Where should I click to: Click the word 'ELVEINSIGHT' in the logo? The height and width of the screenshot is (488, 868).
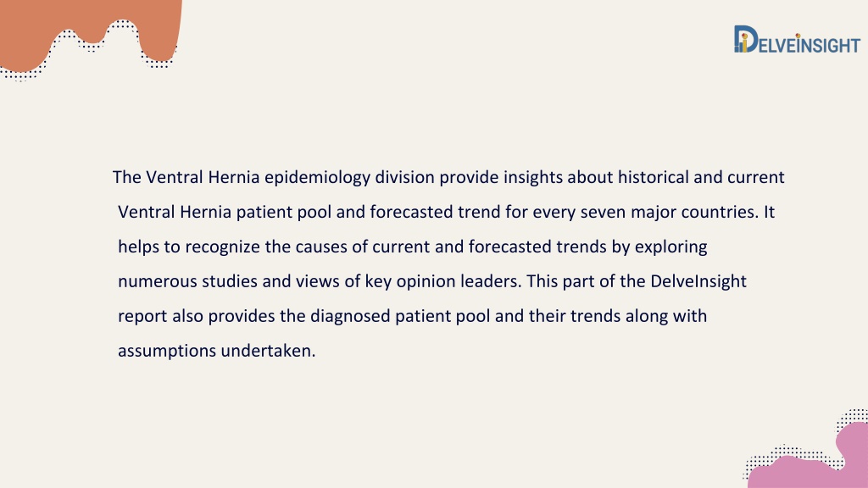810,44
